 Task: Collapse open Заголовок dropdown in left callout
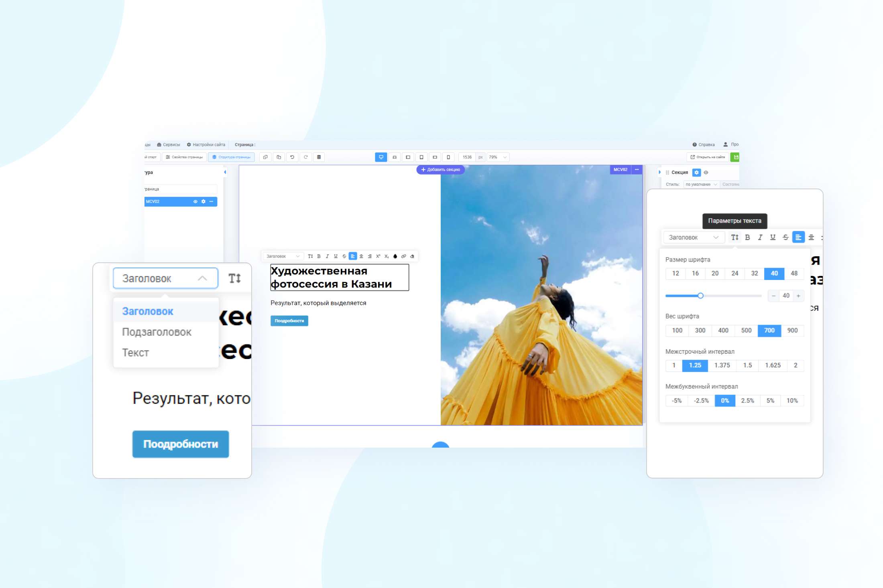point(165,278)
